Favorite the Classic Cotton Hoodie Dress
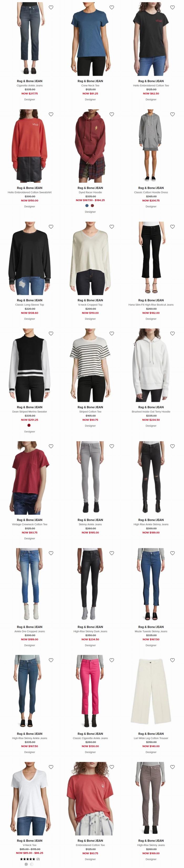Viewport: 184px width, 868px height. pos(172,114)
